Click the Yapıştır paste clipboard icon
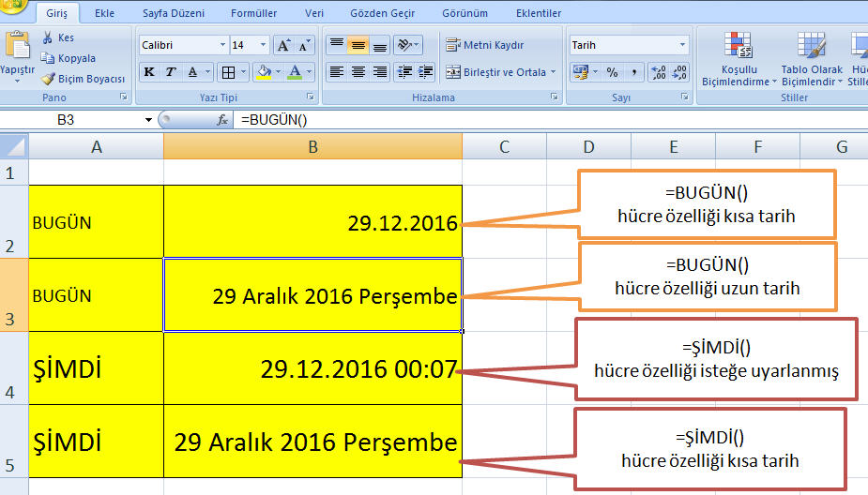 point(17,45)
